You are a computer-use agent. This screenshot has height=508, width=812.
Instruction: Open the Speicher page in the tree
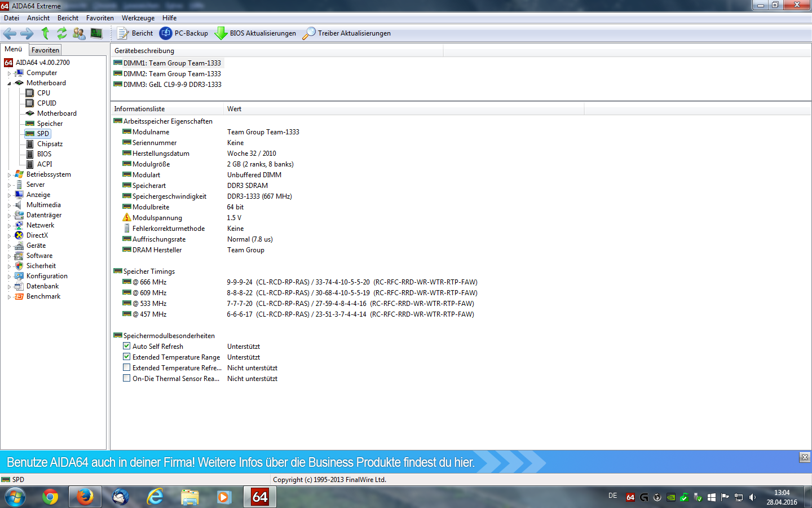(50, 124)
